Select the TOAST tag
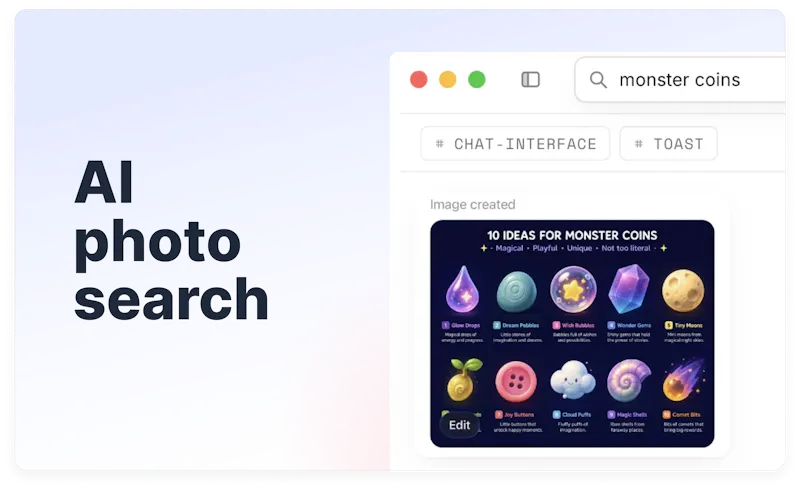The image size is (800, 490). (x=668, y=144)
